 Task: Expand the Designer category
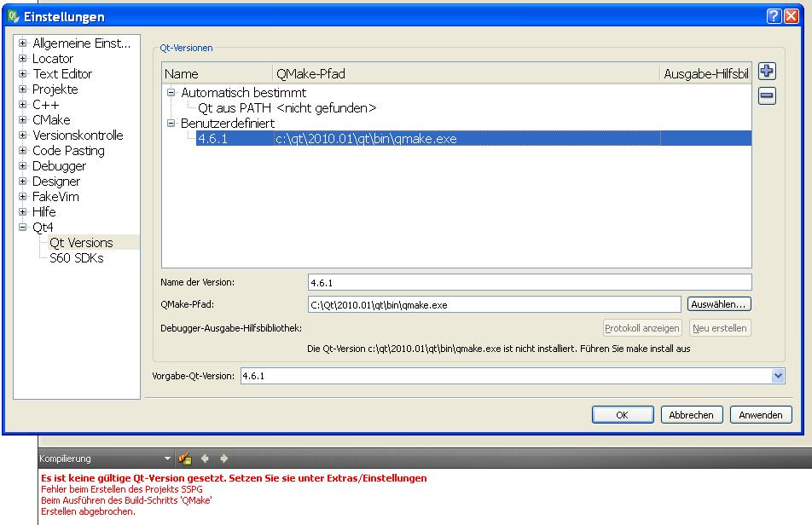click(x=23, y=181)
